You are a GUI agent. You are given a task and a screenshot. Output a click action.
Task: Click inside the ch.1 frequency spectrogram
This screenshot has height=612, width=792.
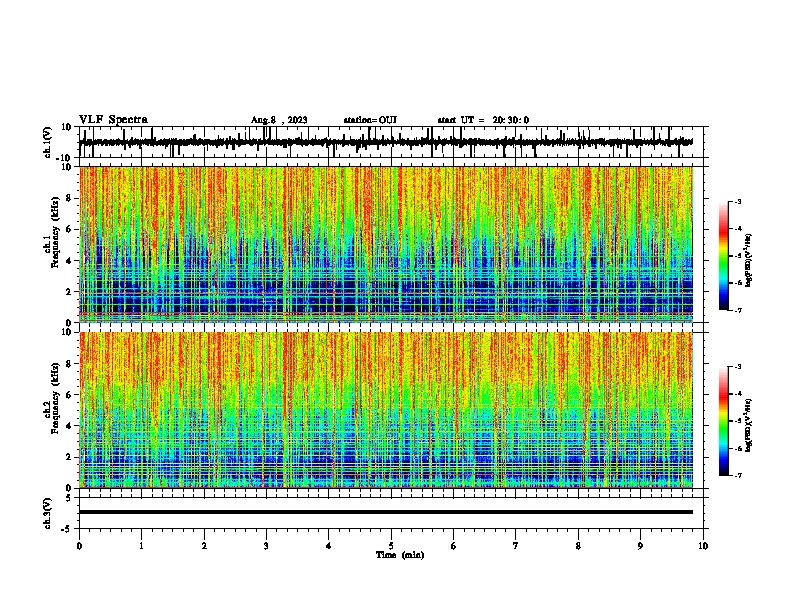click(386, 244)
